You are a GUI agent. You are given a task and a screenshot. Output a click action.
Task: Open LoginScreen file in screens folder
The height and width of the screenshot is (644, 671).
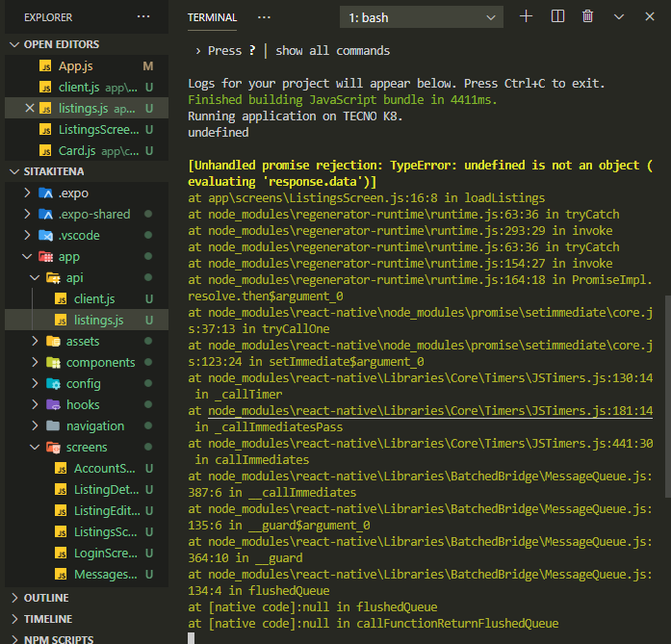coord(104,553)
